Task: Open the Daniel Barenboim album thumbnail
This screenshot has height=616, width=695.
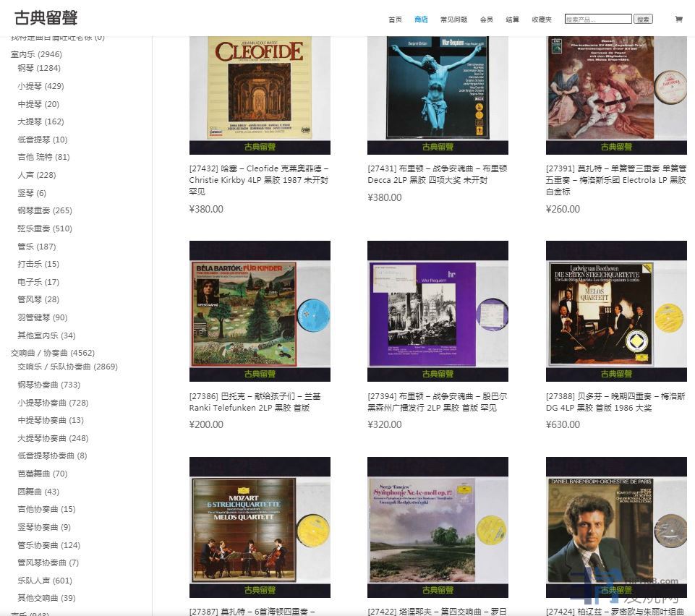Action: 615,528
